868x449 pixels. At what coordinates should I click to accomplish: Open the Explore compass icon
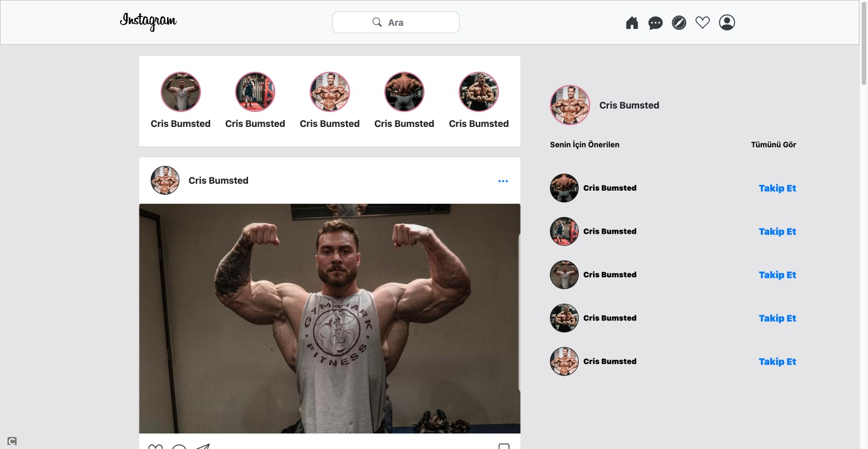pos(679,22)
